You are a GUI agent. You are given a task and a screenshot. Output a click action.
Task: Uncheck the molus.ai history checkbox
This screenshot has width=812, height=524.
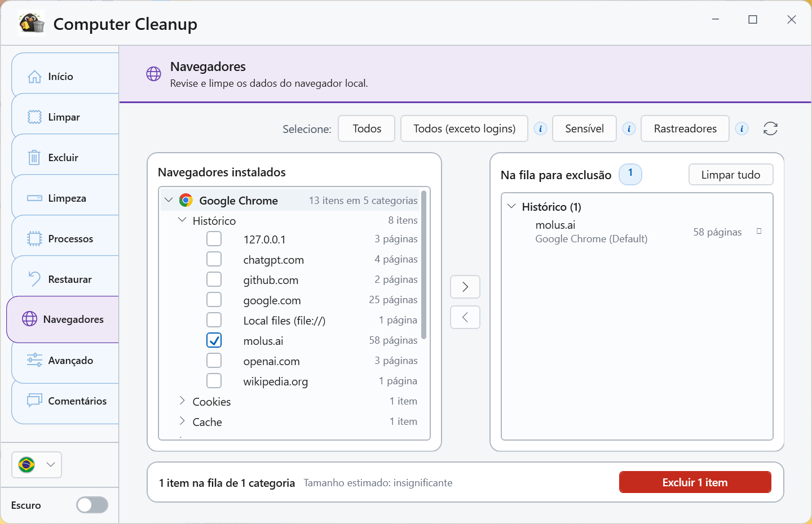coord(214,340)
